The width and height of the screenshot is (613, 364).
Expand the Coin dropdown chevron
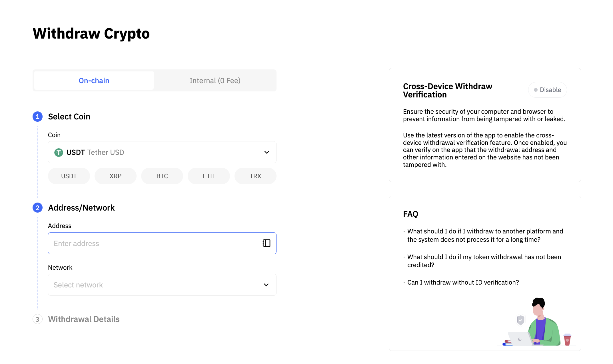click(x=267, y=152)
